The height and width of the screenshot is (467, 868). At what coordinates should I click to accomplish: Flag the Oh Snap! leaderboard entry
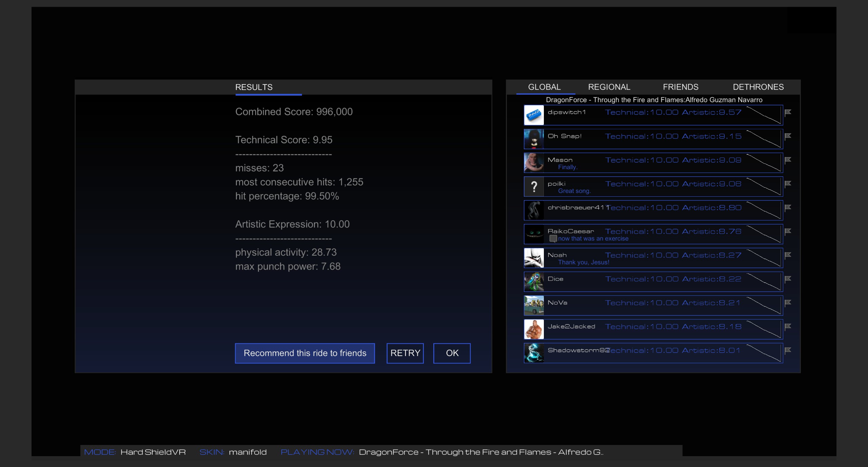click(788, 136)
